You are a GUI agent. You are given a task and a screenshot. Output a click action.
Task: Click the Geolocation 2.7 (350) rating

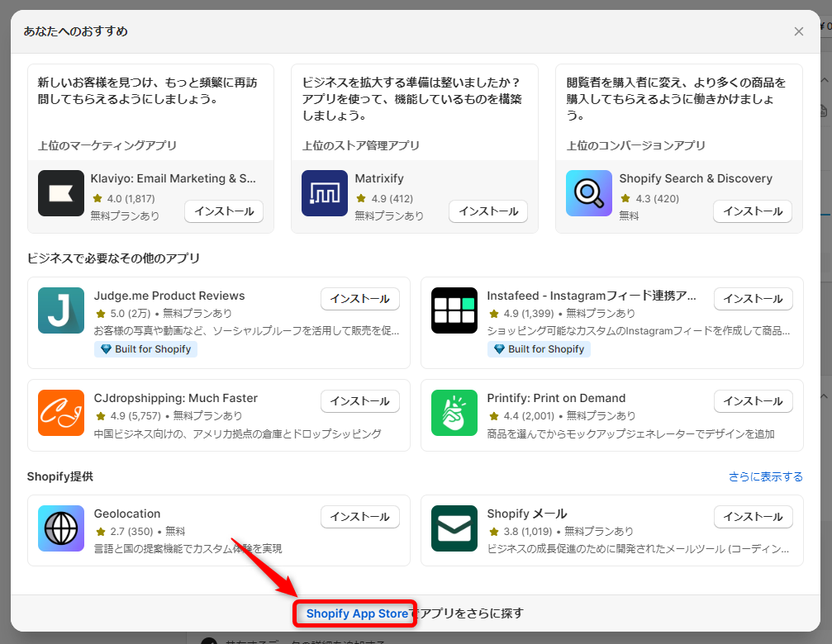pos(124,531)
